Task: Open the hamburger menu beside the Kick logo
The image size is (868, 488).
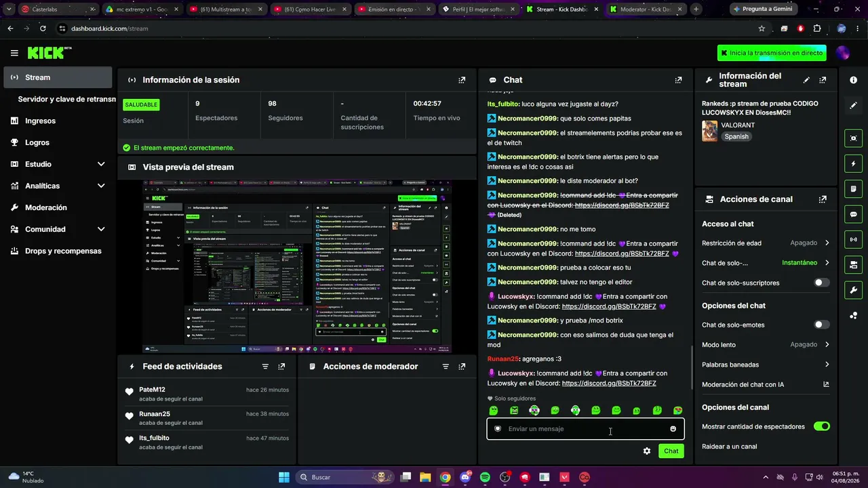Action: coord(14,53)
